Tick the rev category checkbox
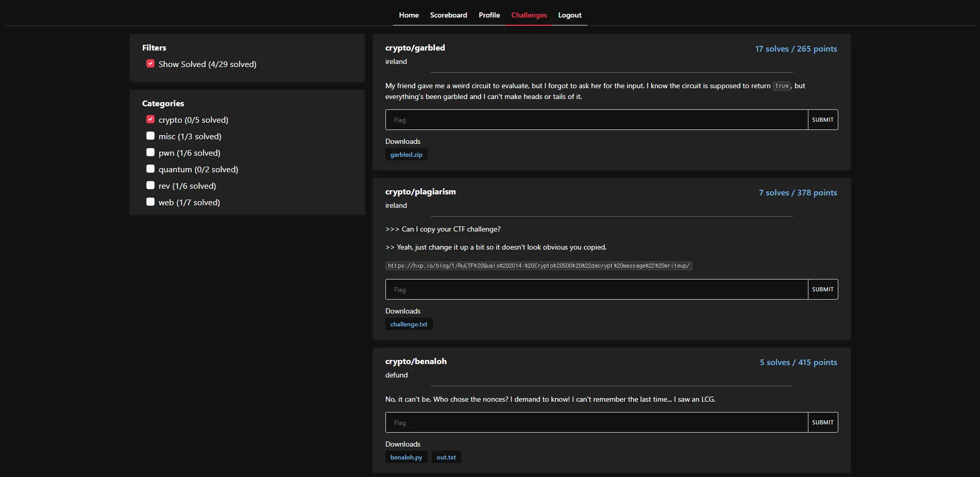This screenshot has width=980, height=477. [x=150, y=186]
